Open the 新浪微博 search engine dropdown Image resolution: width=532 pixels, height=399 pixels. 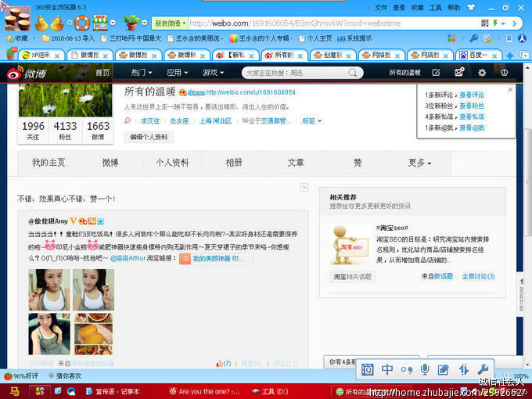(170, 23)
